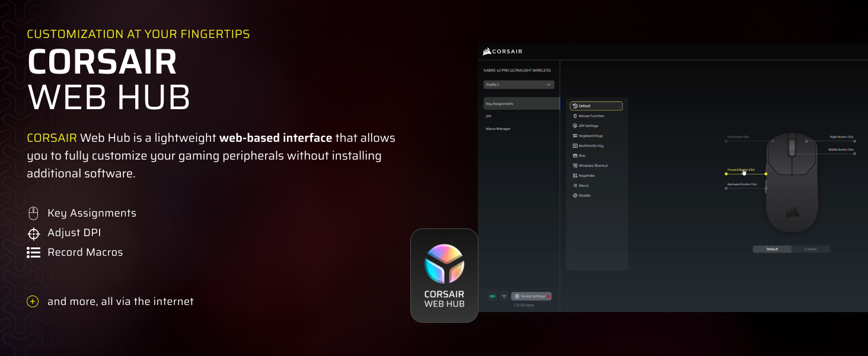Viewport: 868px width, 356px height.
Task: Select the Left Button Click label
Action: click(x=738, y=137)
